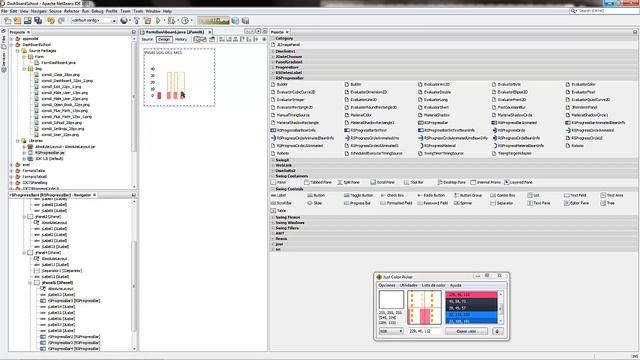Run the project with the green play icon
Viewport: 640px width, 360px height.
(x=158, y=20)
